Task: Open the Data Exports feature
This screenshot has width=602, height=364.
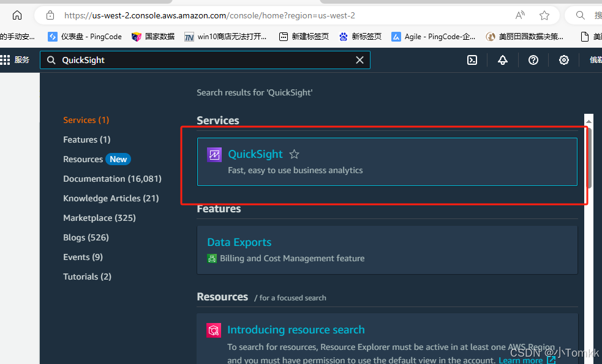Action: pos(239,242)
